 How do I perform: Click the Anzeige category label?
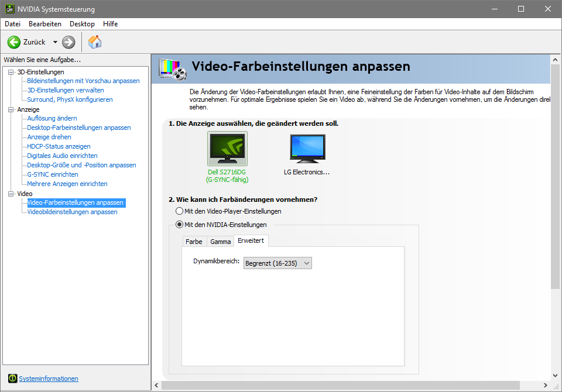coord(28,109)
